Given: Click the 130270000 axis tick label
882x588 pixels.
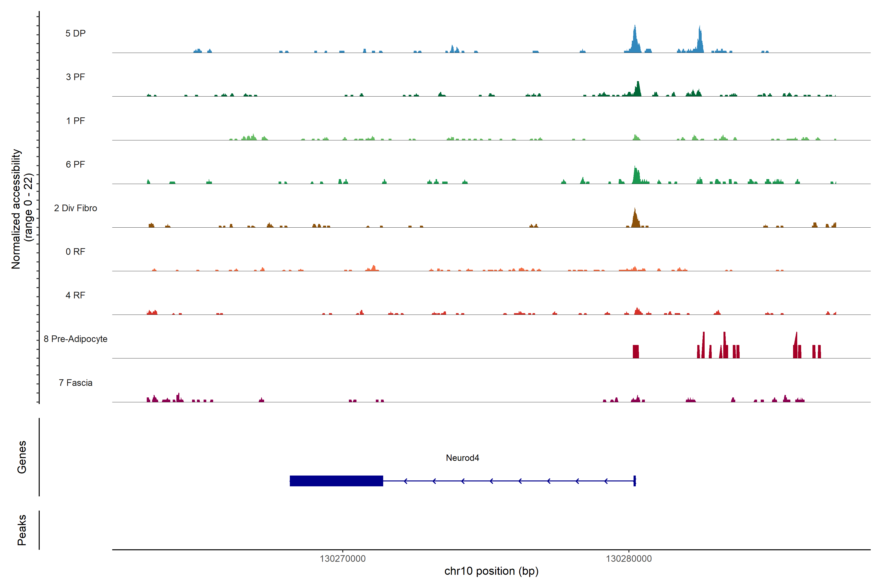Looking at the screenshot, I should (x=342, y=559).
